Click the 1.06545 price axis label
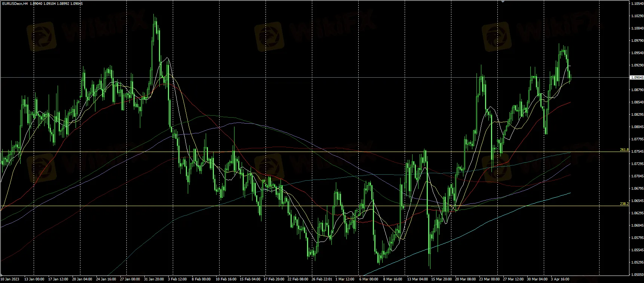Viewport: 644px width, 283px height. click(x=637, y=201)
